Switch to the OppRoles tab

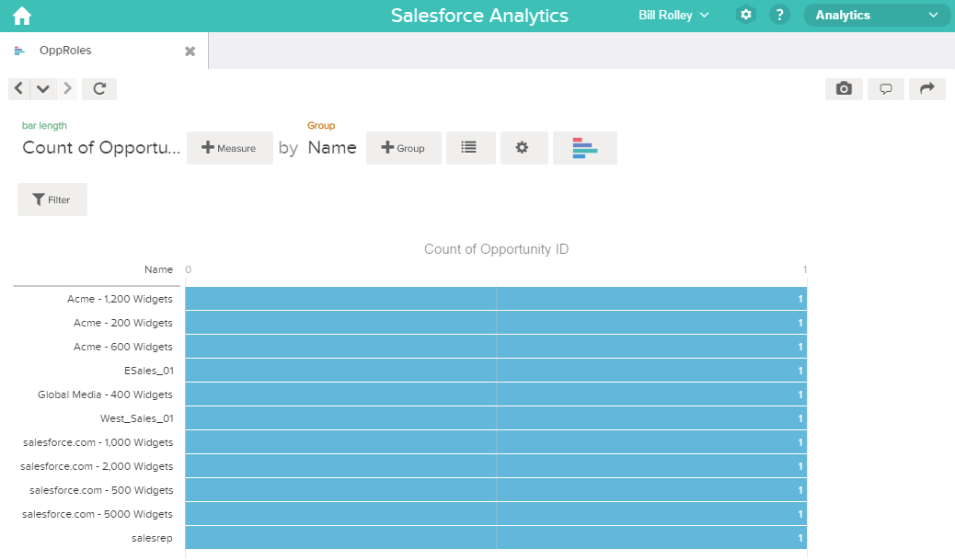(65, 51)
